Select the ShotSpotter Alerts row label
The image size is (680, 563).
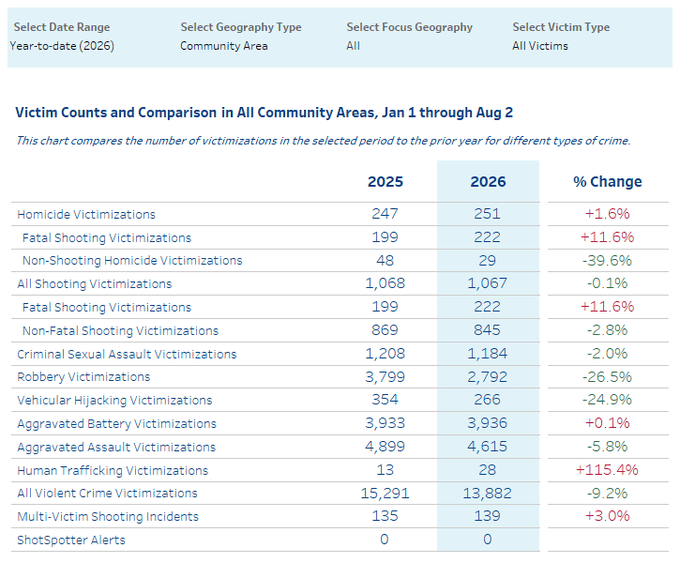(x=71, y=540)
